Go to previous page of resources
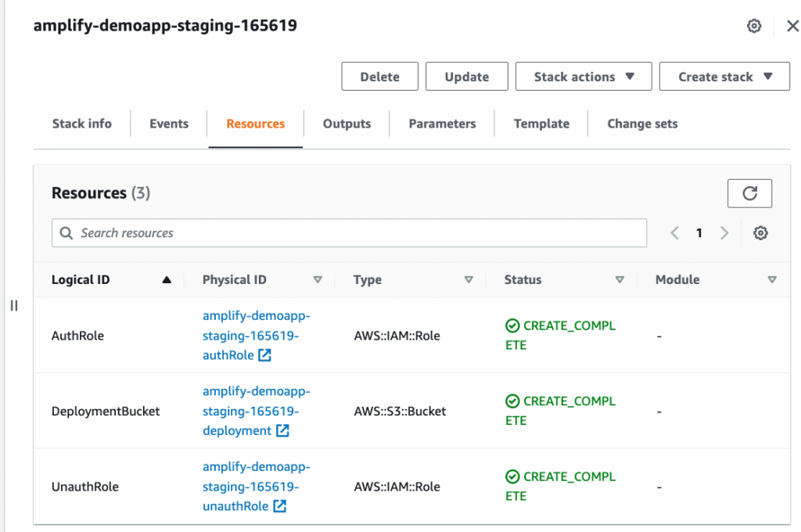Screen dimensions: 801x532 674,233
